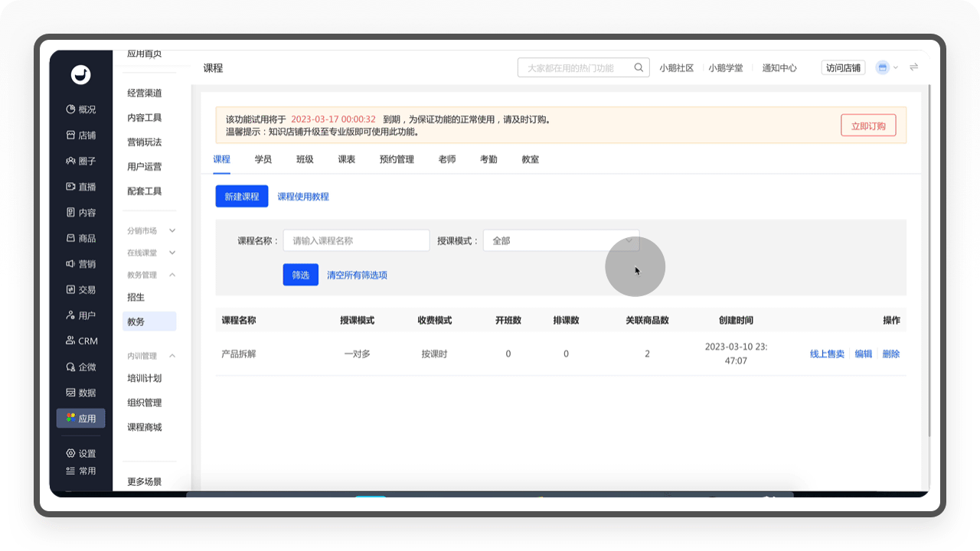Viewport: 980px width, 551px height.
Task: Open 用户运营 in the secondary menu
Action: click(x=145, y=167)
